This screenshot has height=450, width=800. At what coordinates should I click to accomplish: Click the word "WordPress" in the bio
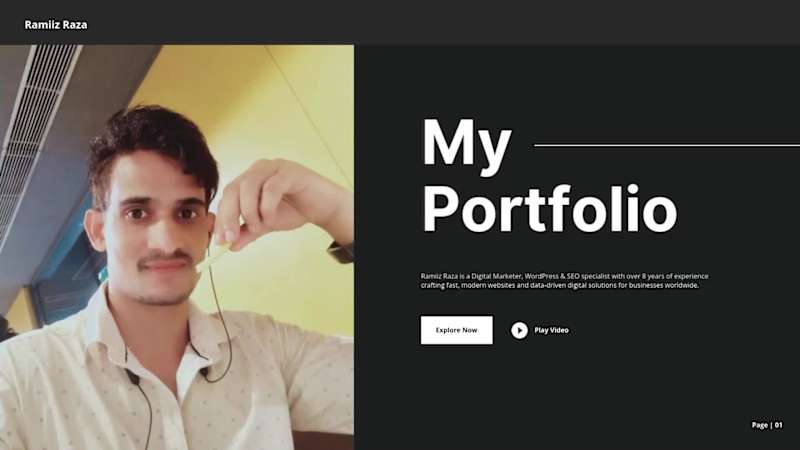(x=541, y=276)
